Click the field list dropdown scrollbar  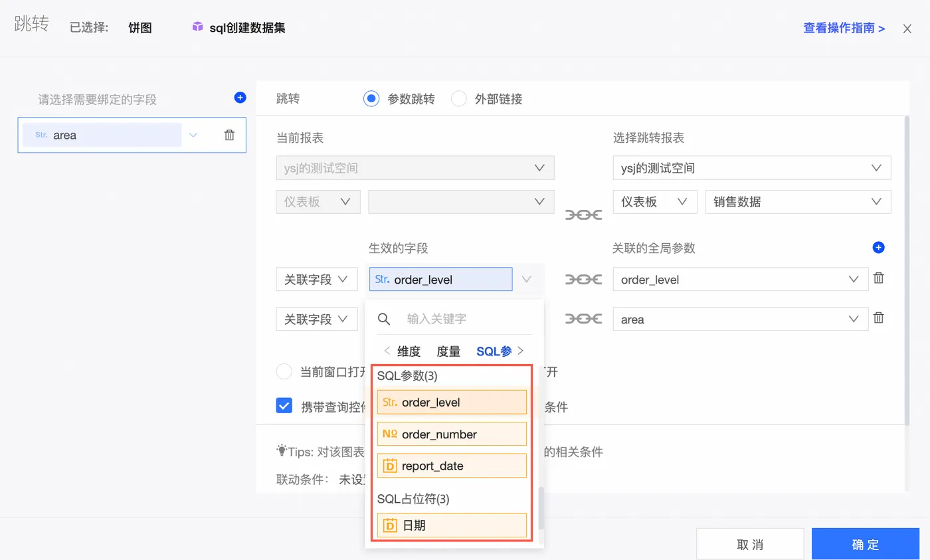click(541, 508)
